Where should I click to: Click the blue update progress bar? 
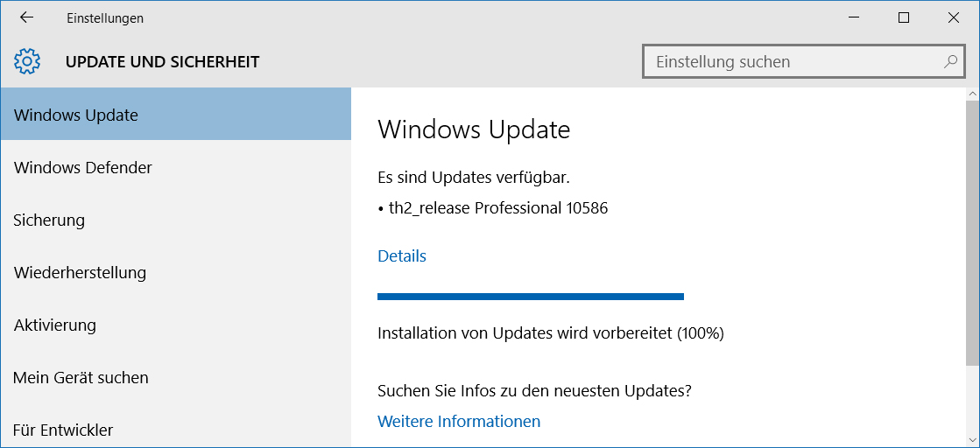pos(531,296)
